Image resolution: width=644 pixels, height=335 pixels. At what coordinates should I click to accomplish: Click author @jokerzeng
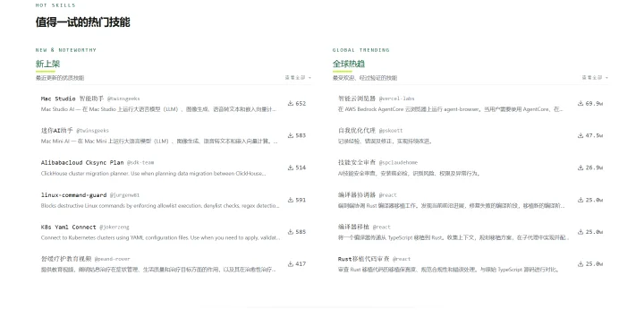114,227
